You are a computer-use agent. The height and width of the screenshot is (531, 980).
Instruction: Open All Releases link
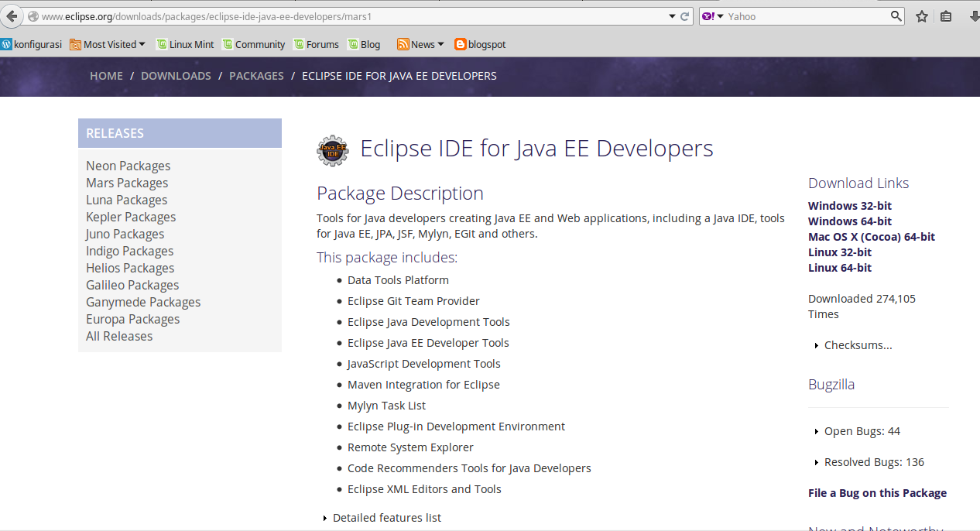pyautogui.click(x=119, y=336)
